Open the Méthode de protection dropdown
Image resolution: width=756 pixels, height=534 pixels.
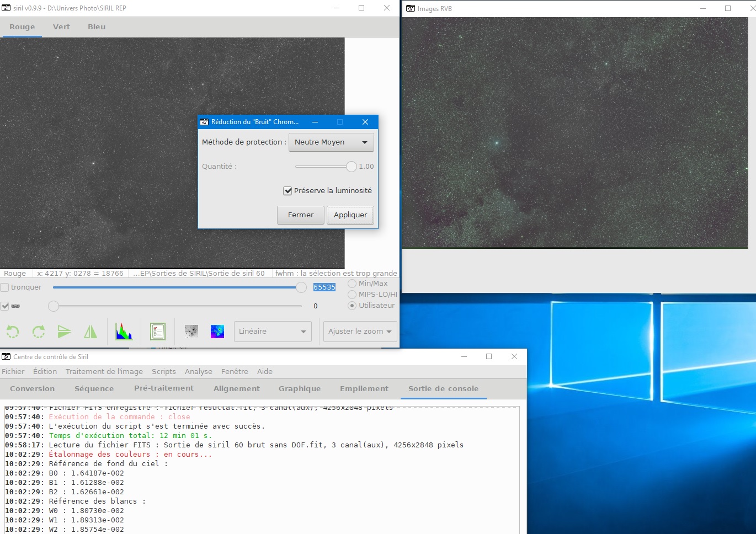tap(331, 142)
